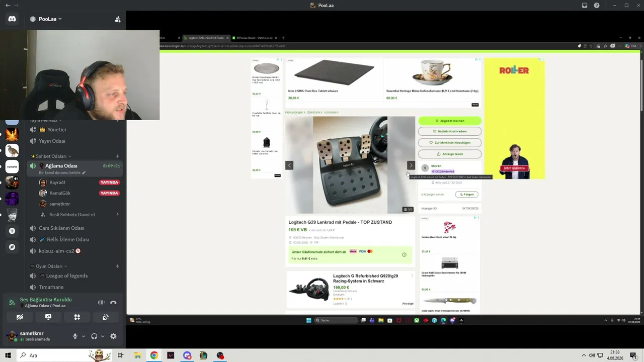Viewport: 644px width, 362px height.
Task: Click the Logitech pedals photo in stream
Action: tap(350, 165)
